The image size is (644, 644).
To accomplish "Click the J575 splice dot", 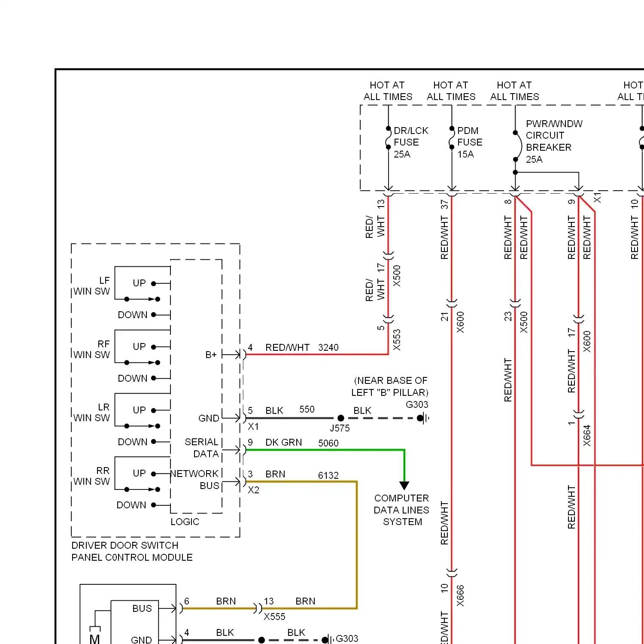I will (x=341, y=418).
